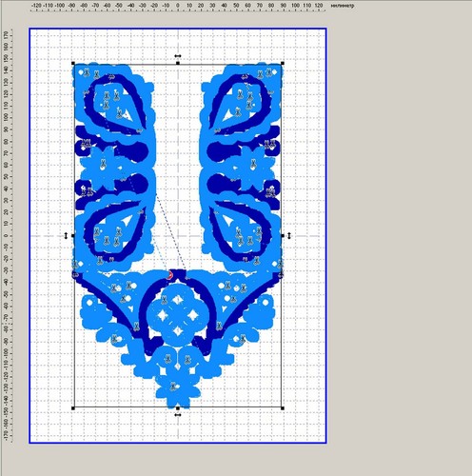
Task: Click the horizontal skew arrow above the top handle
Action: (178, 56)
